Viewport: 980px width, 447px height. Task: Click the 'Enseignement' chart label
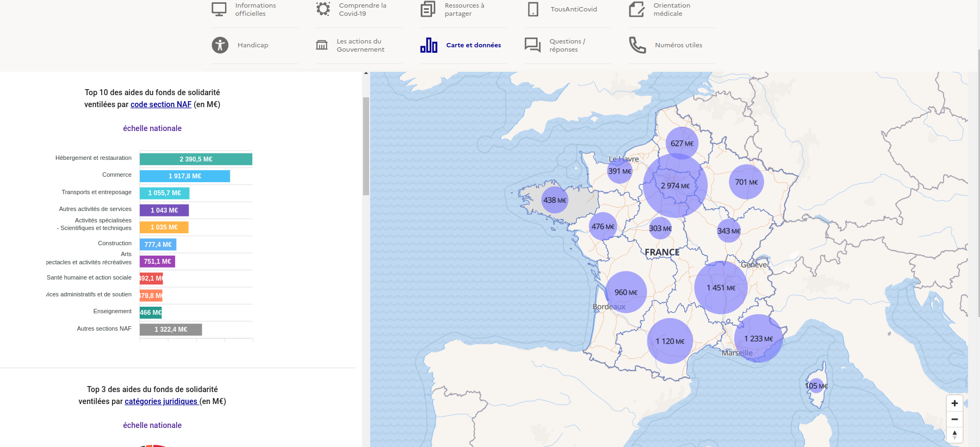pyautogui.click(x=113, y=311)
